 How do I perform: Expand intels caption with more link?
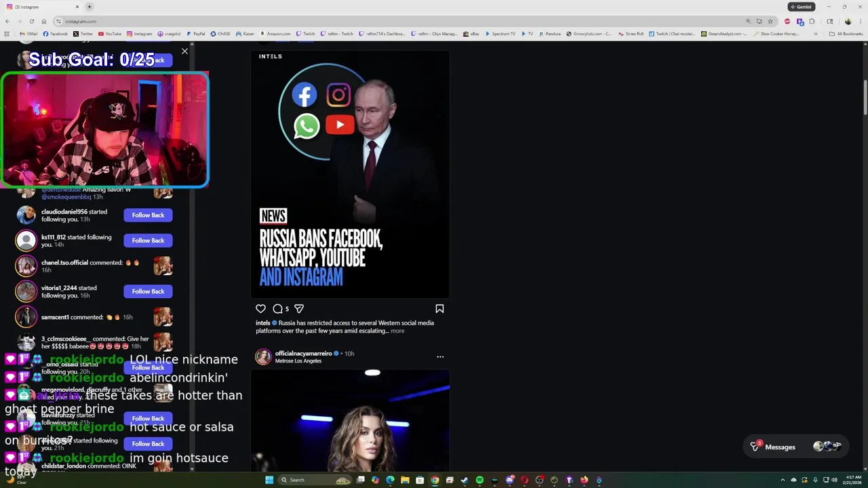(397, 331)
